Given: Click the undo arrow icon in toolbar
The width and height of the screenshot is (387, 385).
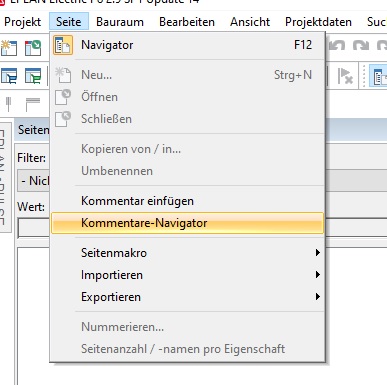Looking at the screenshot, I should click(337, 46).
